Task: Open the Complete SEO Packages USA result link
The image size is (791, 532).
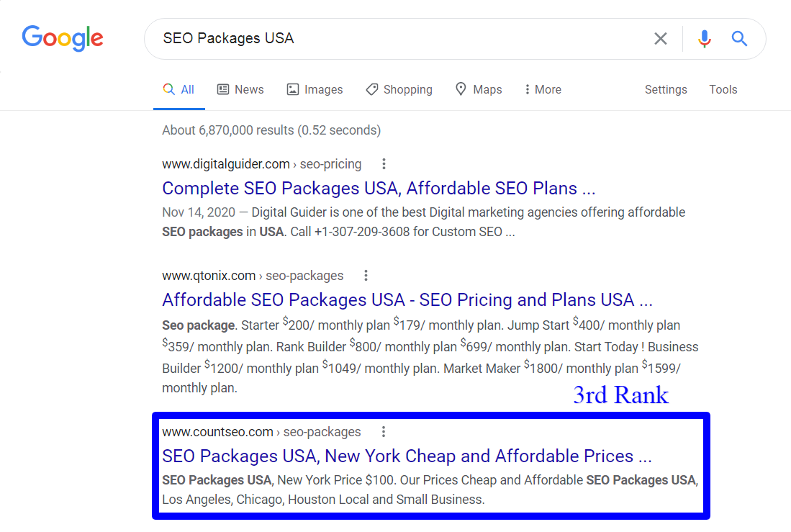Action: [x=379, y=189]
